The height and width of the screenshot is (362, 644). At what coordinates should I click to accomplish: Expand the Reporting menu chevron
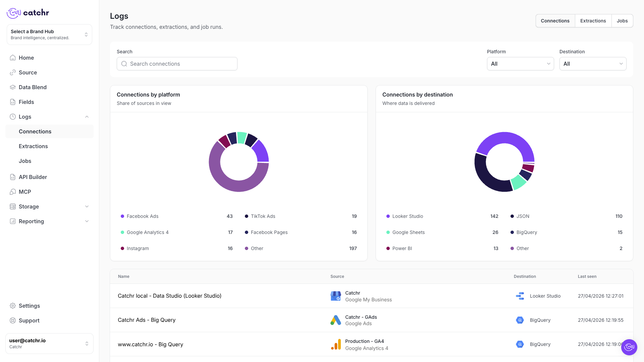tap(87, 221)
